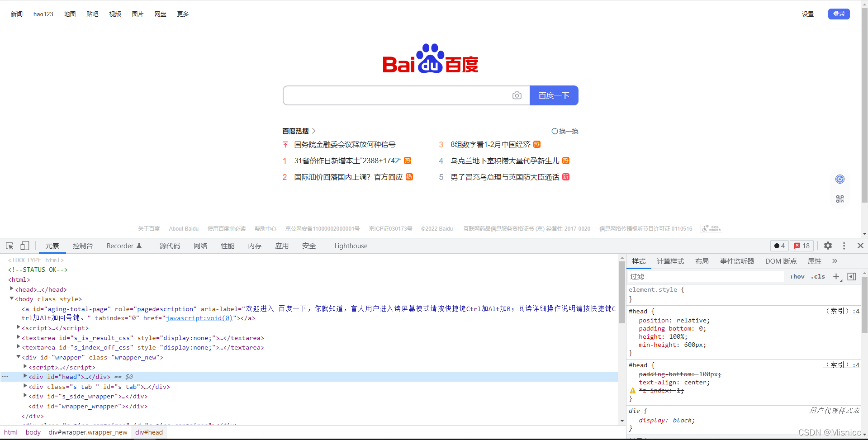
Task: Open the 计算样式 computed tab
Action: click(670, 261)
